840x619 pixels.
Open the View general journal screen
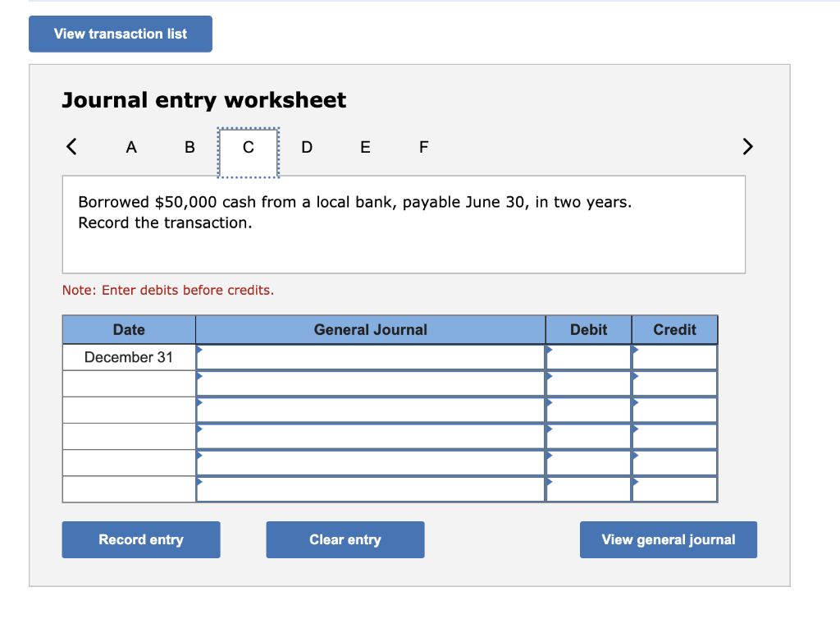tap(668, 539)
